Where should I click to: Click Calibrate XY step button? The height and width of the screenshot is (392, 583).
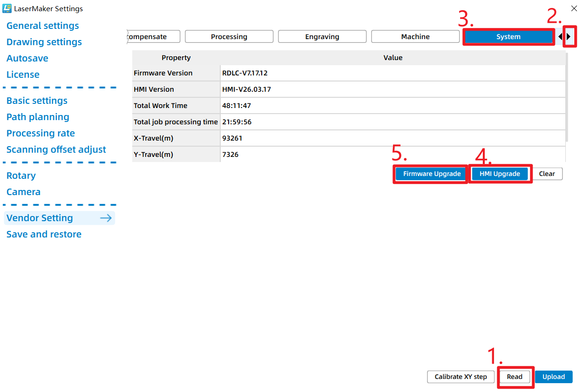pyautogui.click(x=461, y=377)
